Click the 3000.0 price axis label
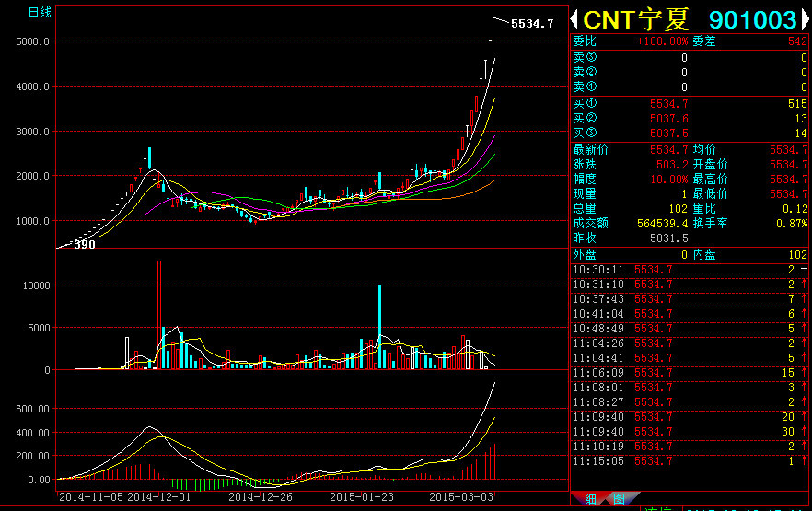The width and height of the screenshot is (812, 511). click(32, 132)
